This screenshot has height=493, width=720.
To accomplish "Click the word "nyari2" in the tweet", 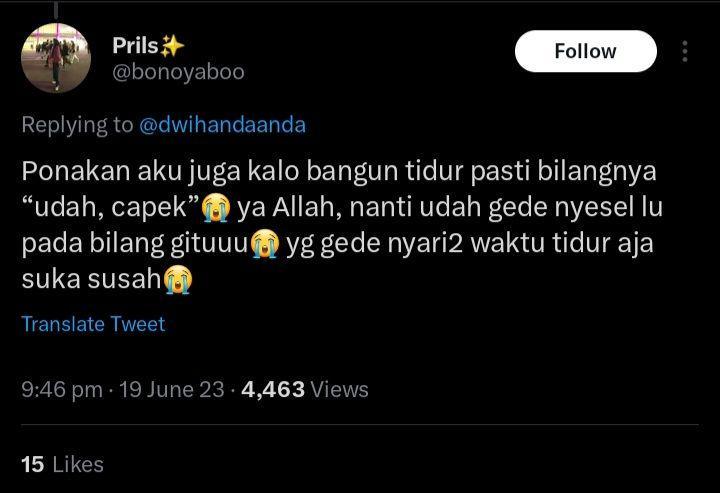I will pyautogui.click(x=425, y=244).
